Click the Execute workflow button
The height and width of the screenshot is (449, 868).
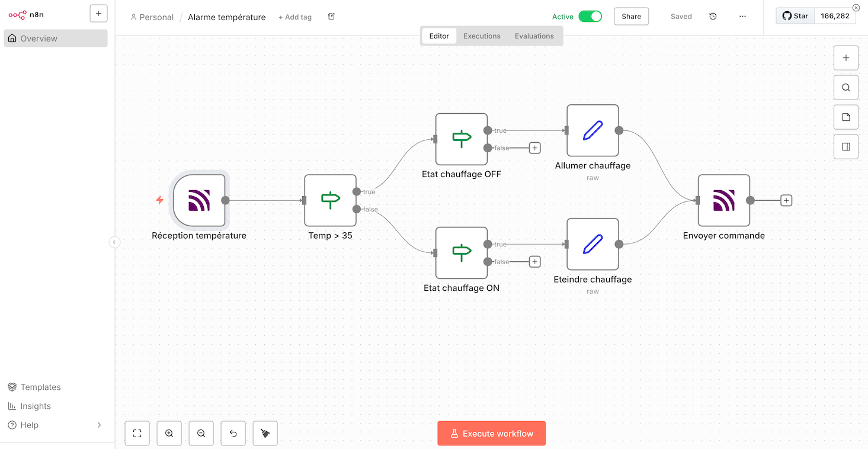491,433
